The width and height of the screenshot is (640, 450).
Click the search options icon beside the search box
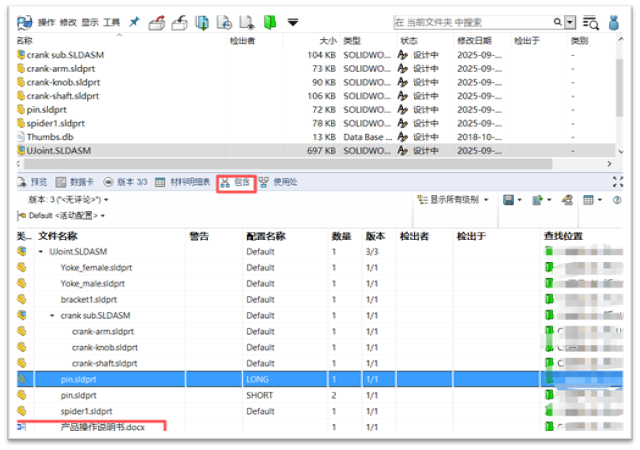pyautogui.click(x=591, y=21)
